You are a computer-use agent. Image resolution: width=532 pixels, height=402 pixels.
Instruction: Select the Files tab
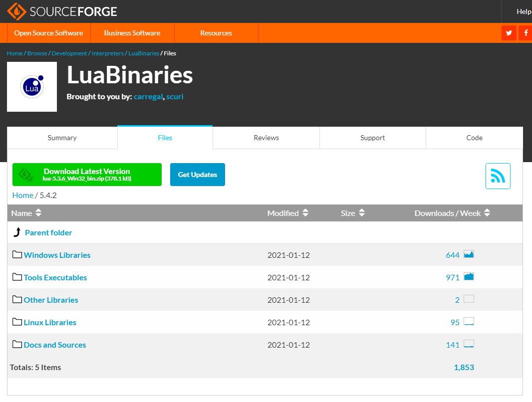[x=165, y=138]
